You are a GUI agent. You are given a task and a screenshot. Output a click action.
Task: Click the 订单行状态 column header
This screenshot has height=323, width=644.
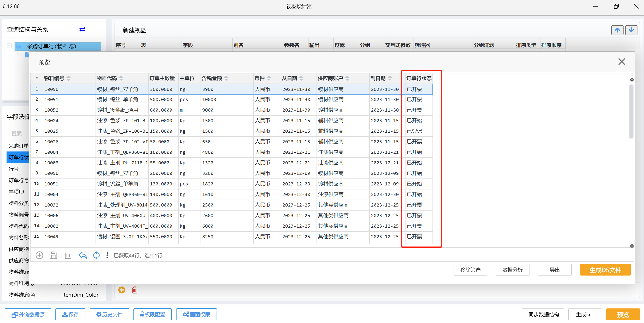point(419,78)
